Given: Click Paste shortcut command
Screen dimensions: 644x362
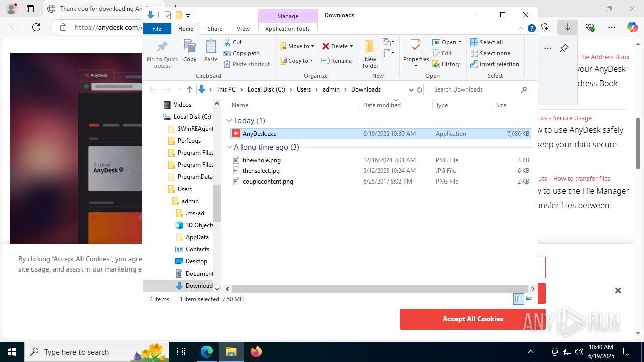Looking at the screenshot, I should (x=247, y=64).
